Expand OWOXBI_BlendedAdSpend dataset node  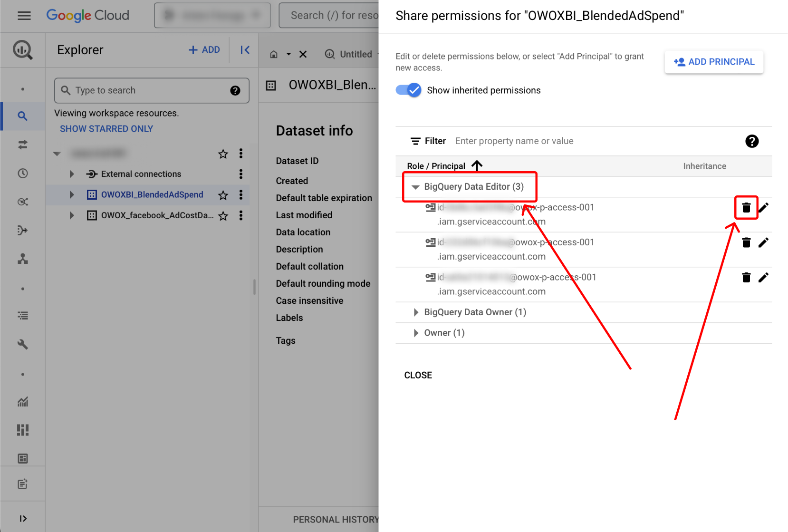pyautogui.click(x=72, y=194)
